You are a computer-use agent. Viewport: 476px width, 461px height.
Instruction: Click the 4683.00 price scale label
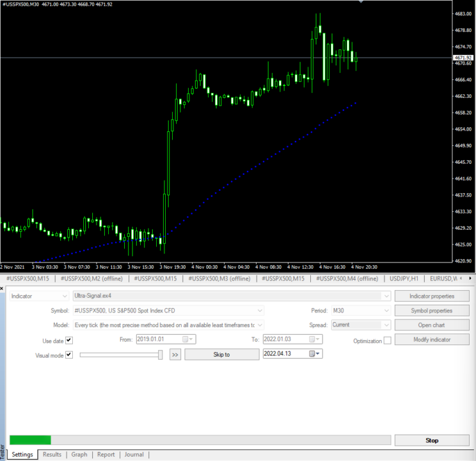tap(463, 13)
